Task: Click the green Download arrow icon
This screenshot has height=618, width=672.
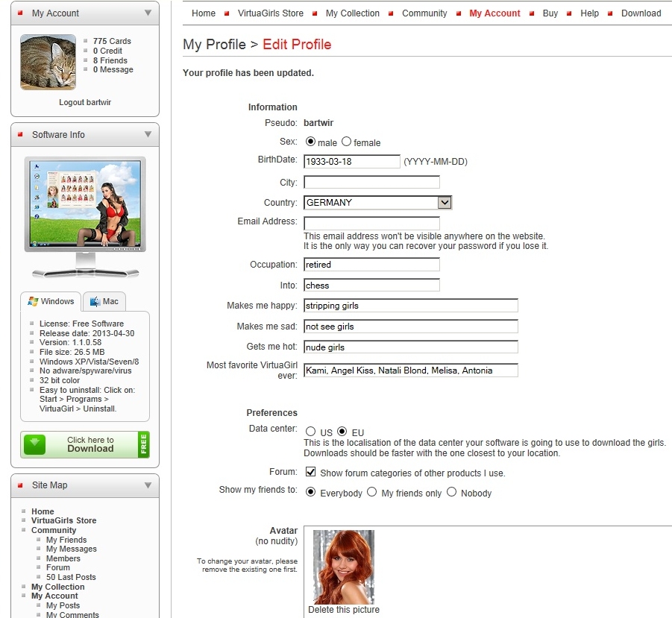Action: click(x=34, y=444)
